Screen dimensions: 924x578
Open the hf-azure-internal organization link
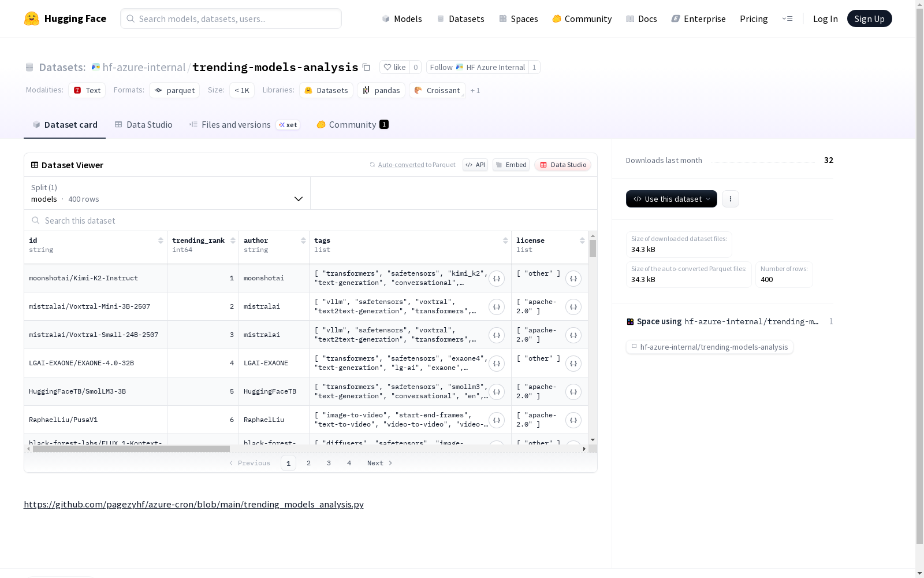(x=144, y=67)
